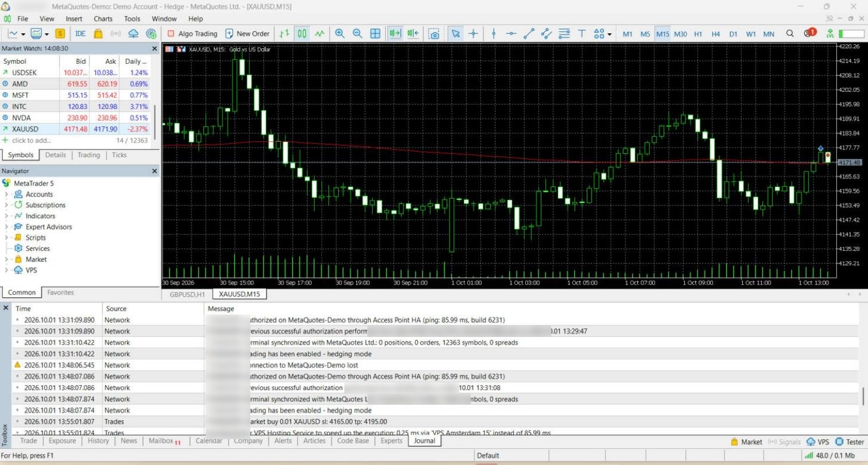Open the chart type dropdown arrow
The height and width of the screenshot is (465, 868).
coord(23,34)
